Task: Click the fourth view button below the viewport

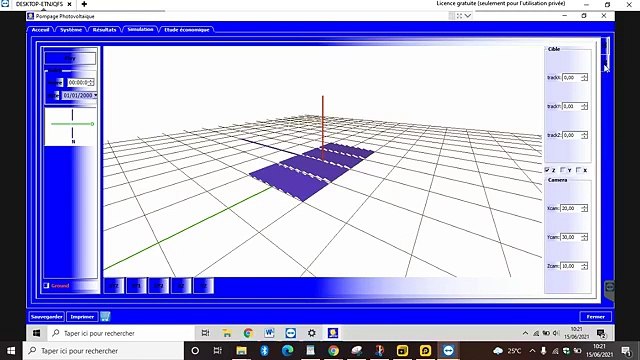Action: (181, 286)
